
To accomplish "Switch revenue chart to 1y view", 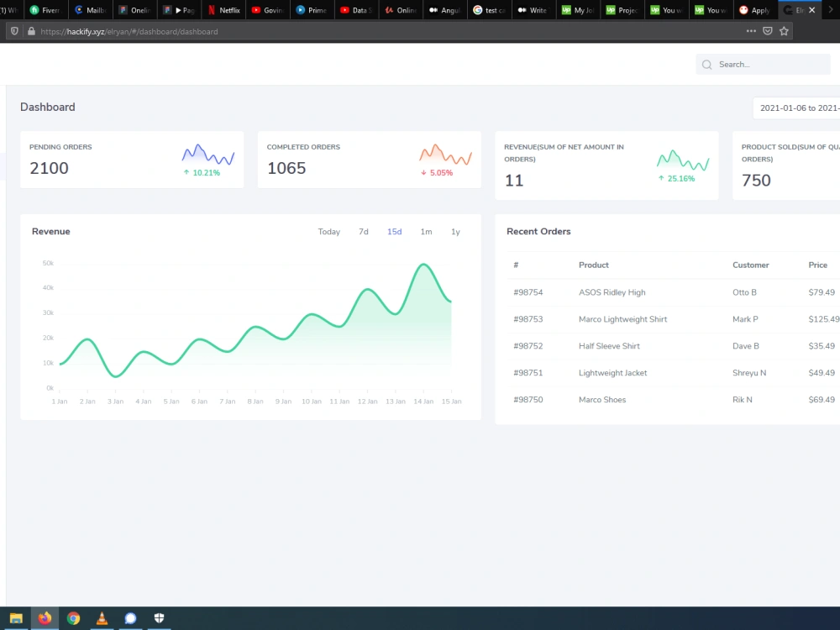I will pyautogui.click(x=455, y=232).
